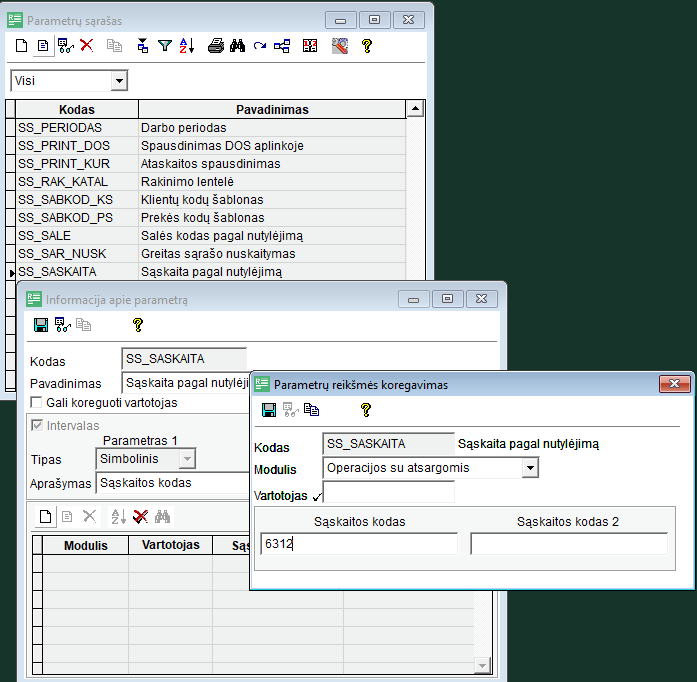Image resolution: width=697 pixels, height=682 pixels.
Task: Click the Aprašymas field Sąskaitos kodas
Action: coord(172,483)
